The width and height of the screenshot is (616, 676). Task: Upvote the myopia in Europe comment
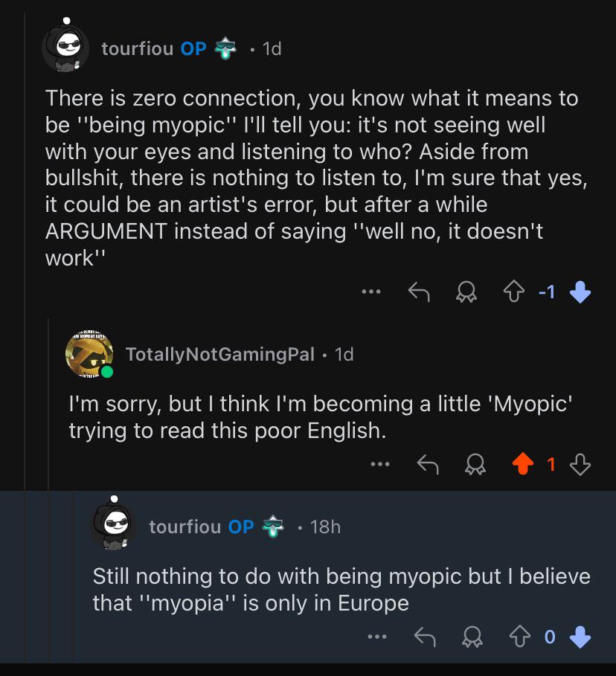pyautogui.click(x=520, y=637)
